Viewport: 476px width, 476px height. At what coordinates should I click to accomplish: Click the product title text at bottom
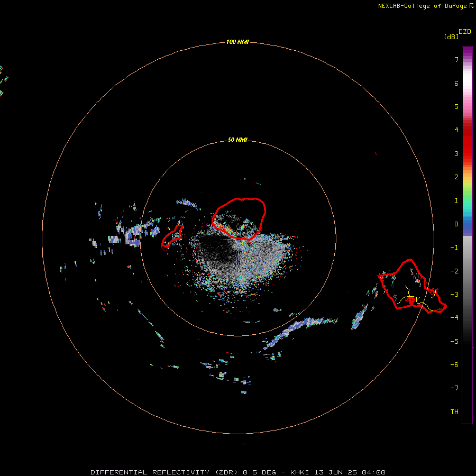coord(238,472)
